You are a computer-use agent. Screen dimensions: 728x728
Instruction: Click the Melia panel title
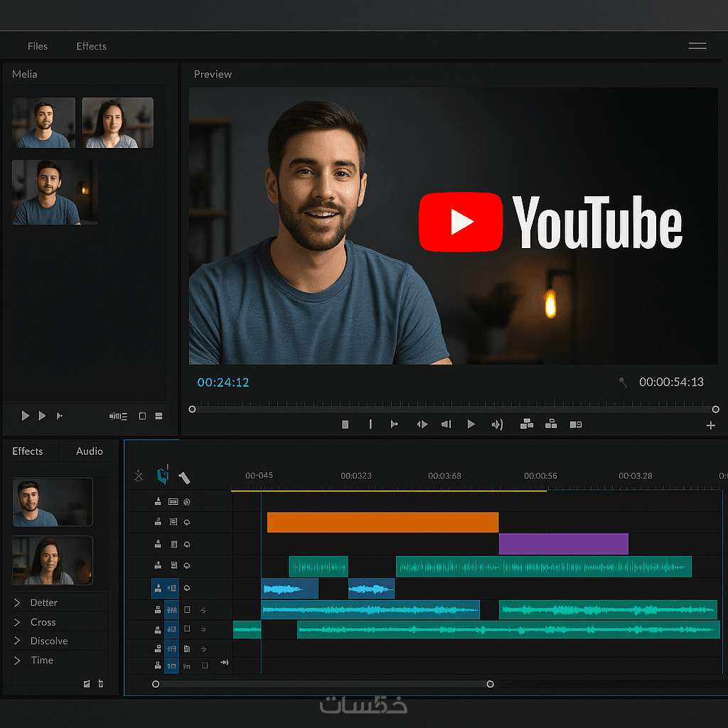point(25,74)
